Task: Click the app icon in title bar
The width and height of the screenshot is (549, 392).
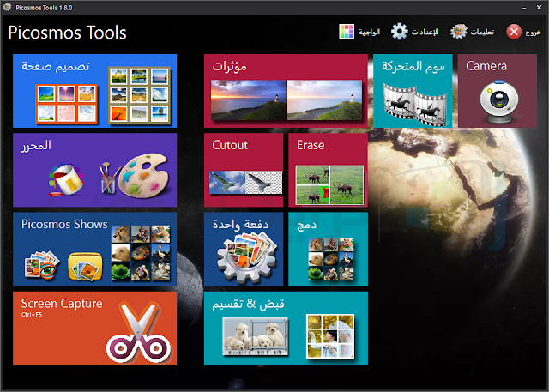Action: [x=7, y=7]
